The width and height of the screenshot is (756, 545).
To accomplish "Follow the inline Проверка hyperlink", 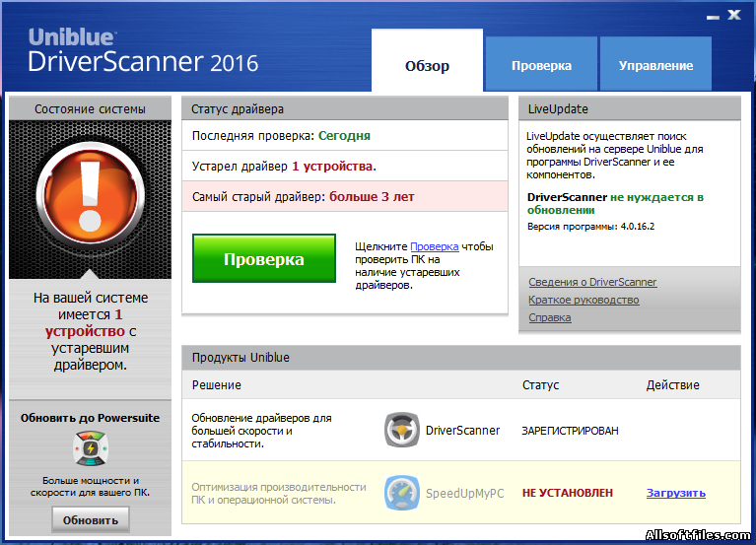I will click(434, 246).
